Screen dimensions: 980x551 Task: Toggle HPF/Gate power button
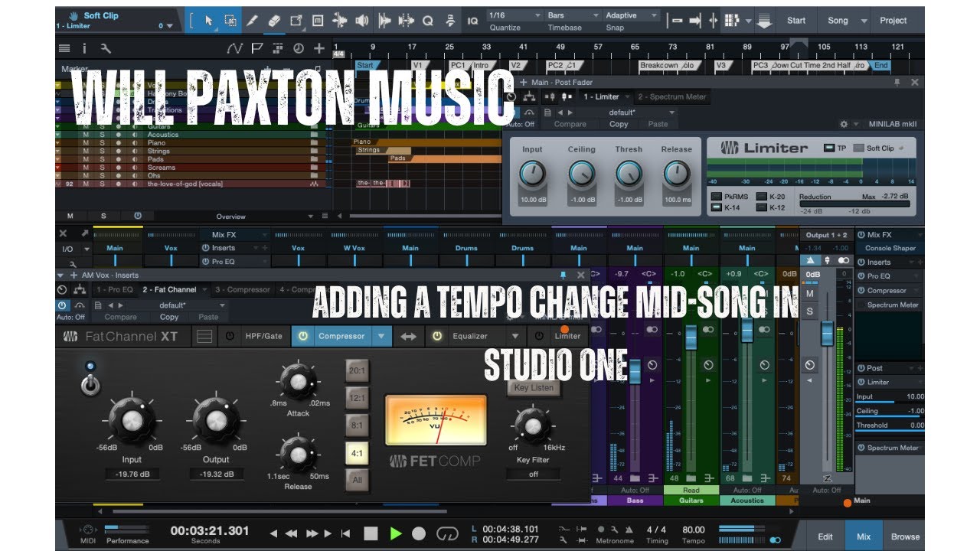coord(230,336)
